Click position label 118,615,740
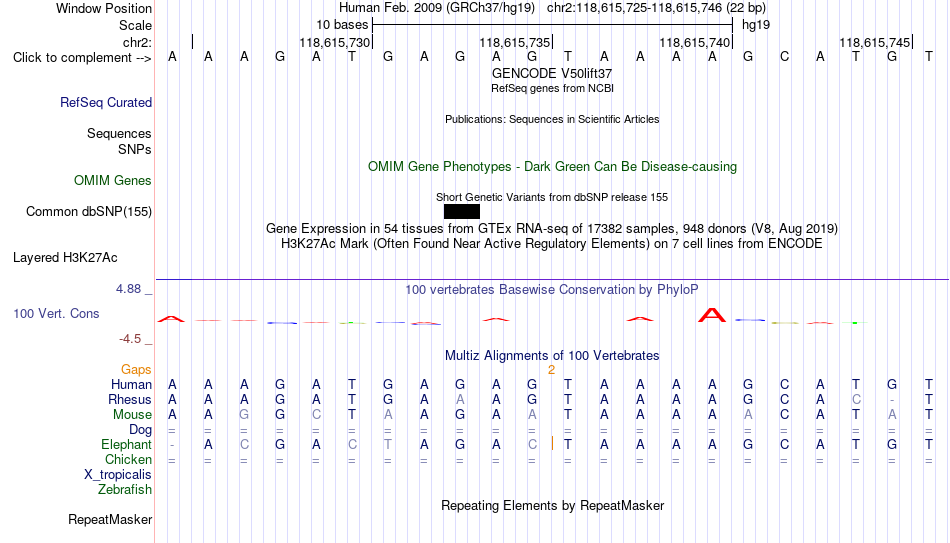 coord(694,42)
